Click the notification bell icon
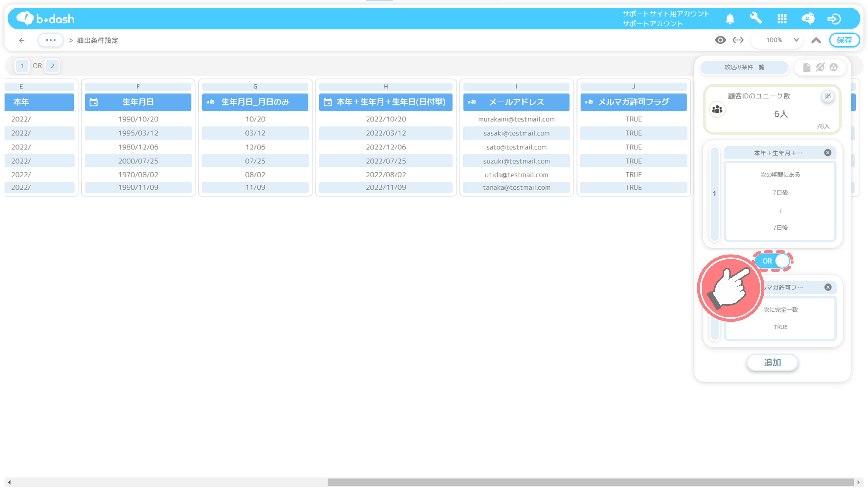Viewport: 868px width, 488px height. (x=730, y=19)
